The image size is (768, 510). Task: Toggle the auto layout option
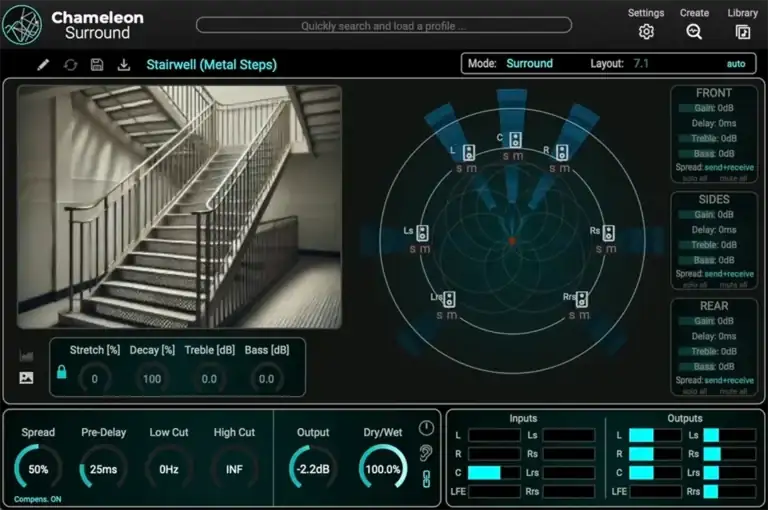pyautogui.click(x=736, y=64)
